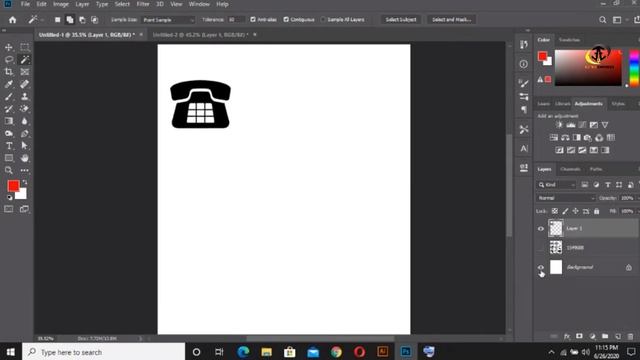
Task: Open the Search icon in options bar
Action: 602,20
